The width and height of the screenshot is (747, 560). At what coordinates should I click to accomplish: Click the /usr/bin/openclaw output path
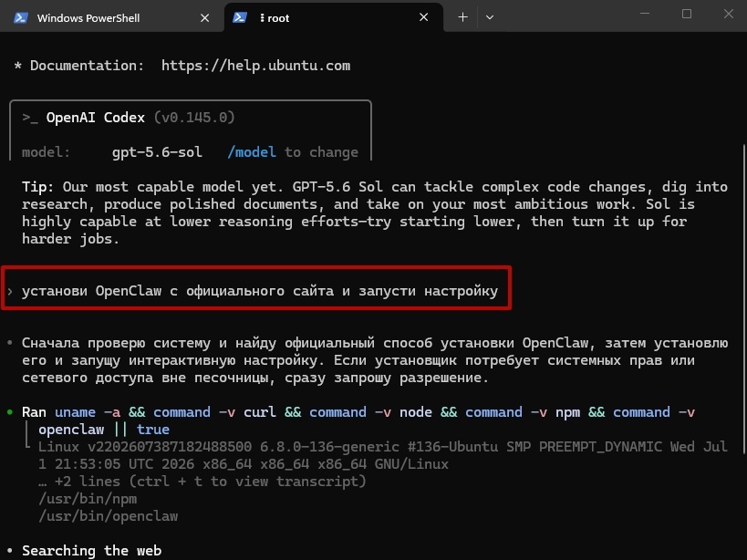point(109,516)
